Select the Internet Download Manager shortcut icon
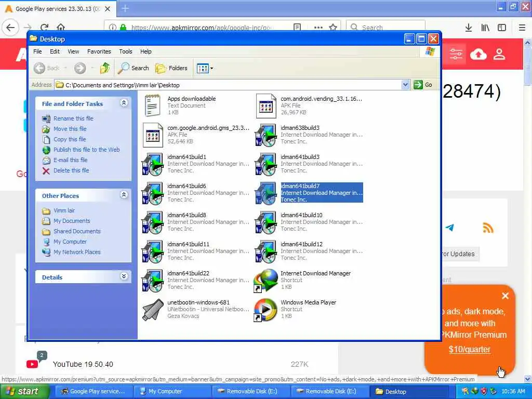This screenshot has height=399, width=532. [265, 281]
